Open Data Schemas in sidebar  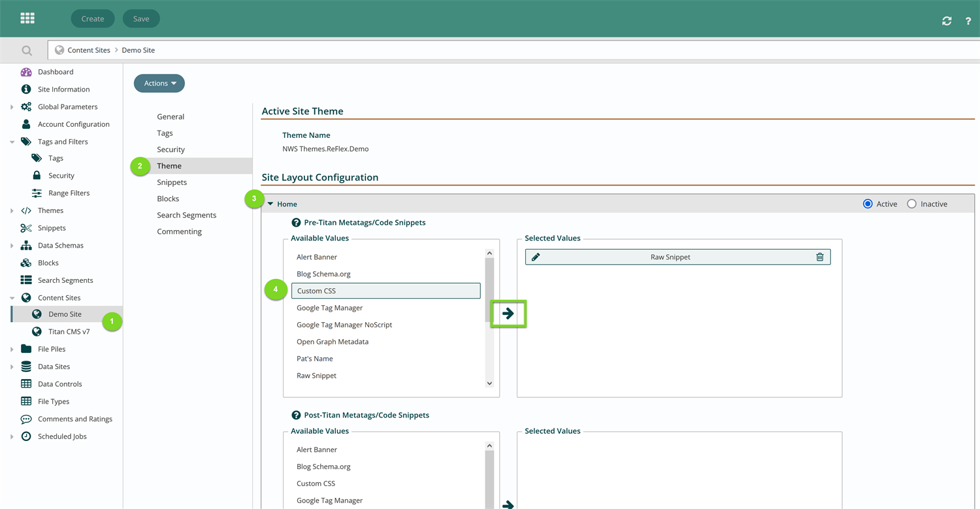(60, 246)
